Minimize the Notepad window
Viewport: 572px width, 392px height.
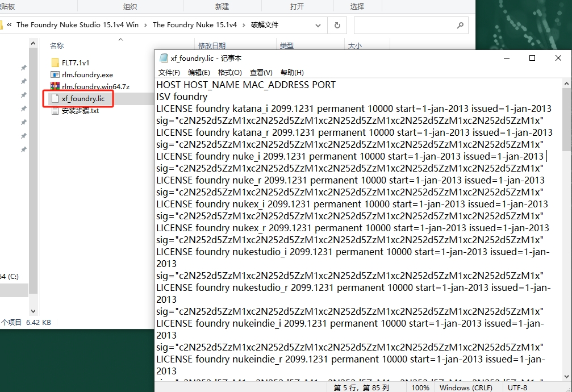[x=507, y=58]
